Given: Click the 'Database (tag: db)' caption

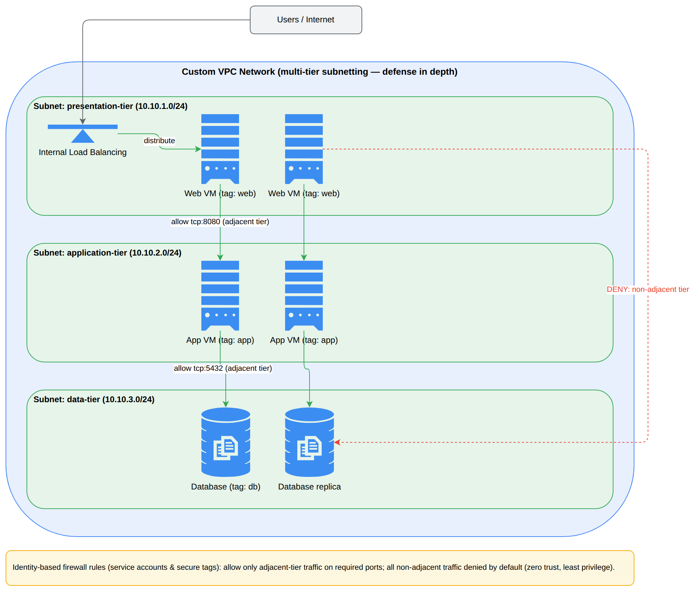Looking at the screenshot, I should click(226, 487).
